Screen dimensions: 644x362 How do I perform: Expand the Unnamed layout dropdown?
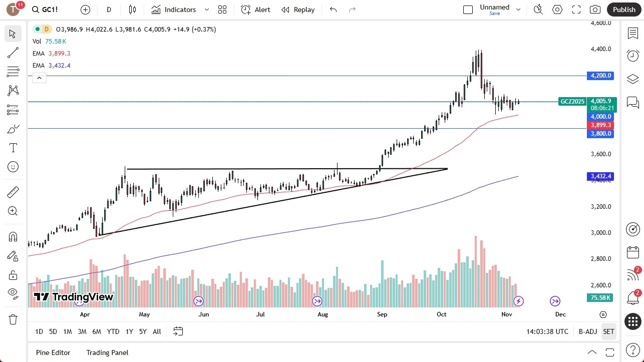pyautogui.click(x=518, y=9)
